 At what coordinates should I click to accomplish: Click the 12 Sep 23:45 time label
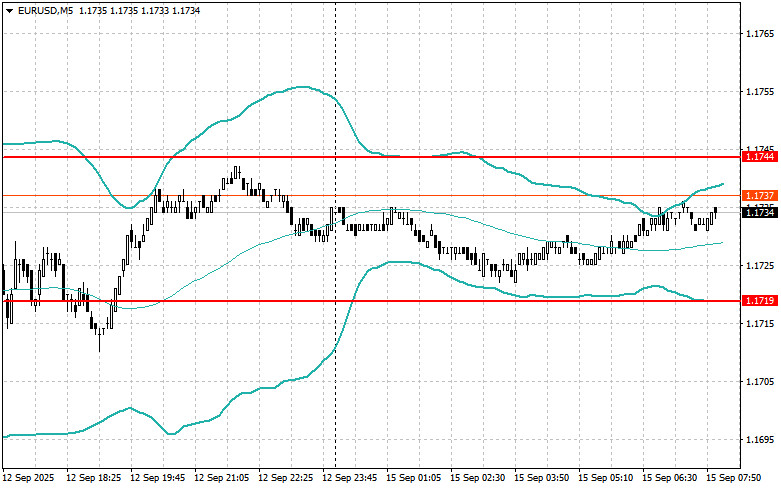click(349, 478)
